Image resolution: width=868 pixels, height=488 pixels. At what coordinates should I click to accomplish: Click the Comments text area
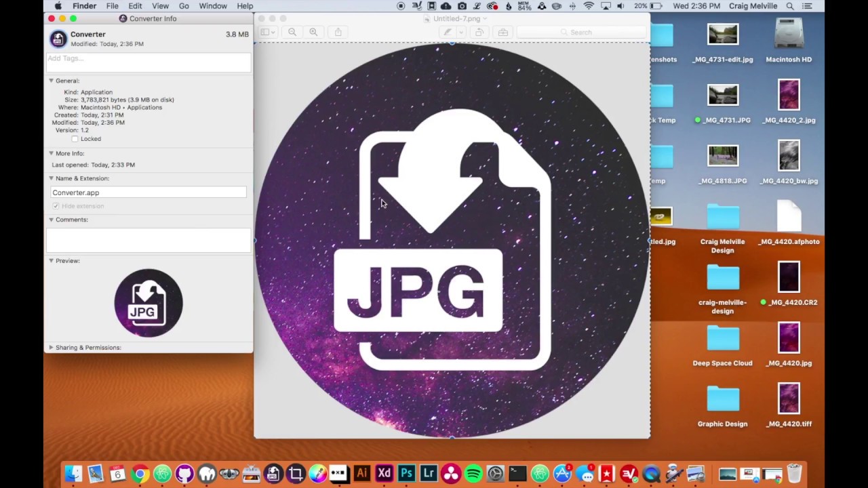149,241
